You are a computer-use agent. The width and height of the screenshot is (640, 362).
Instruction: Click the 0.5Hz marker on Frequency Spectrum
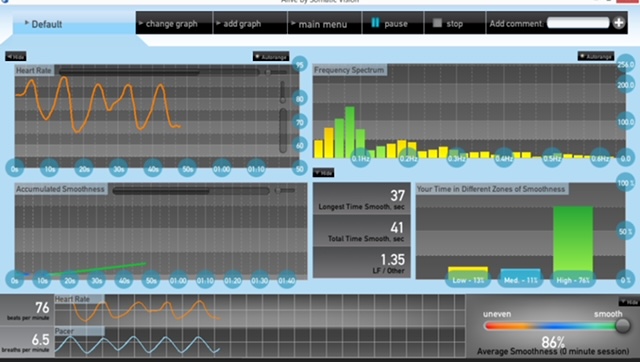(552, 158)
